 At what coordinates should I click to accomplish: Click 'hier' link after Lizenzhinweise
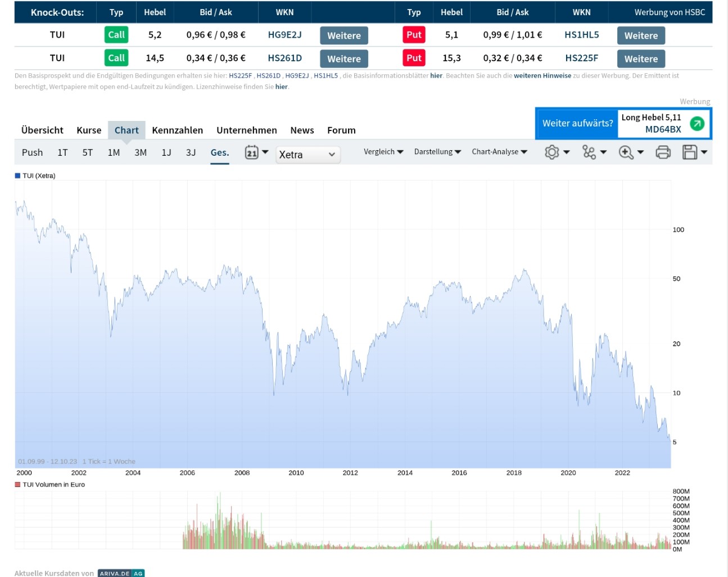(x=282, y=87)
